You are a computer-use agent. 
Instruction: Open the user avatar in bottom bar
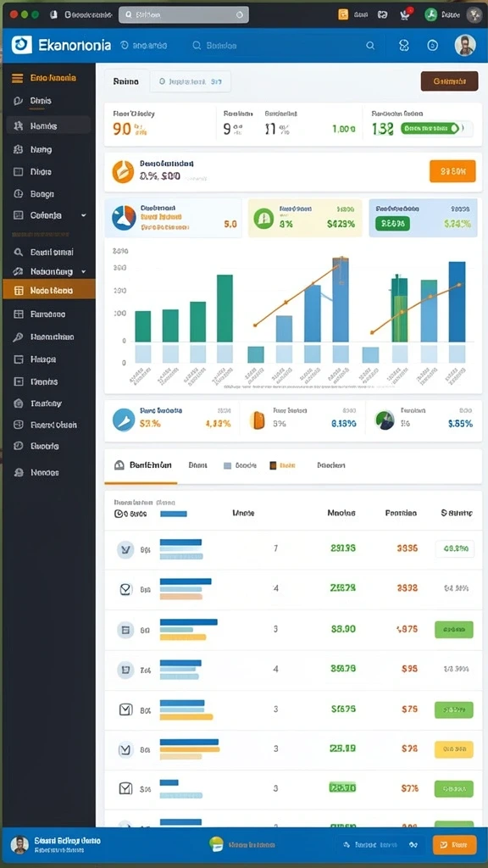click(x=20, y=845)
